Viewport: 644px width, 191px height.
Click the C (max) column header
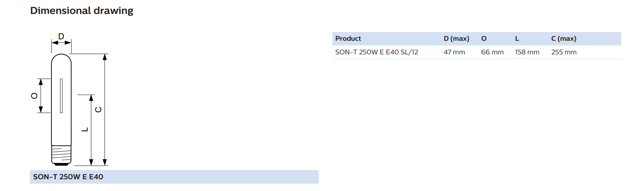point(564,39)
